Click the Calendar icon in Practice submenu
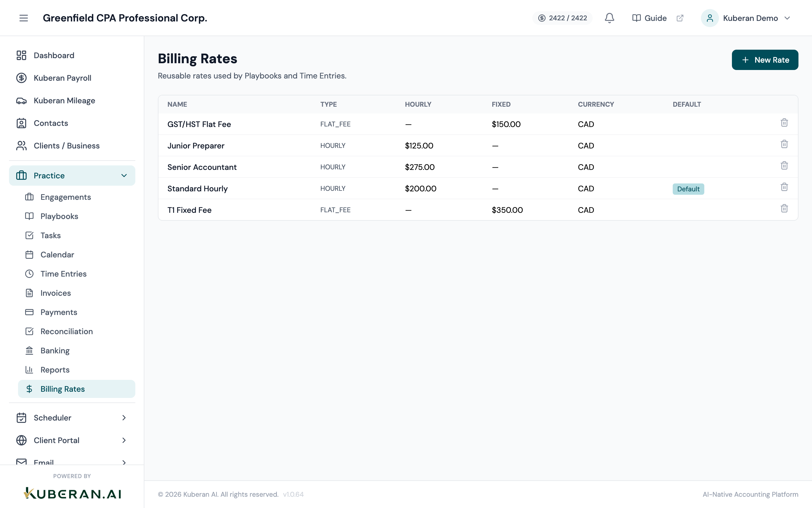This screenshot has height=508, width=812. coord(30,254)
